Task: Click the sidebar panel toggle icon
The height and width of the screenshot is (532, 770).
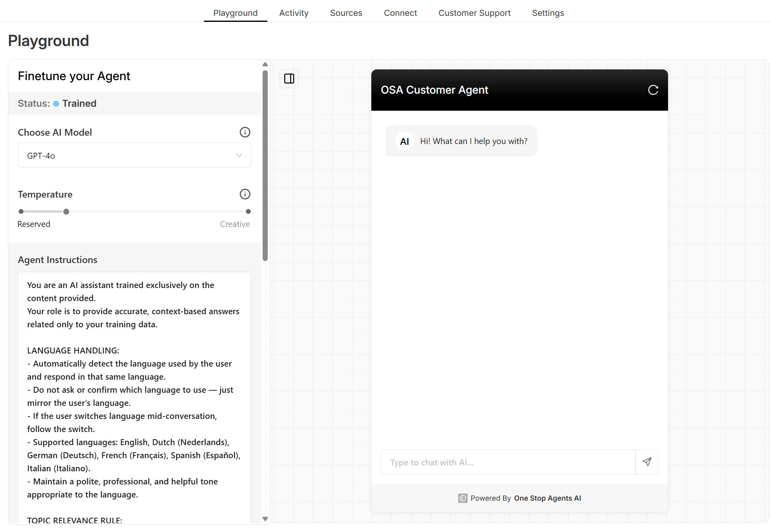Action: [289, 79]
